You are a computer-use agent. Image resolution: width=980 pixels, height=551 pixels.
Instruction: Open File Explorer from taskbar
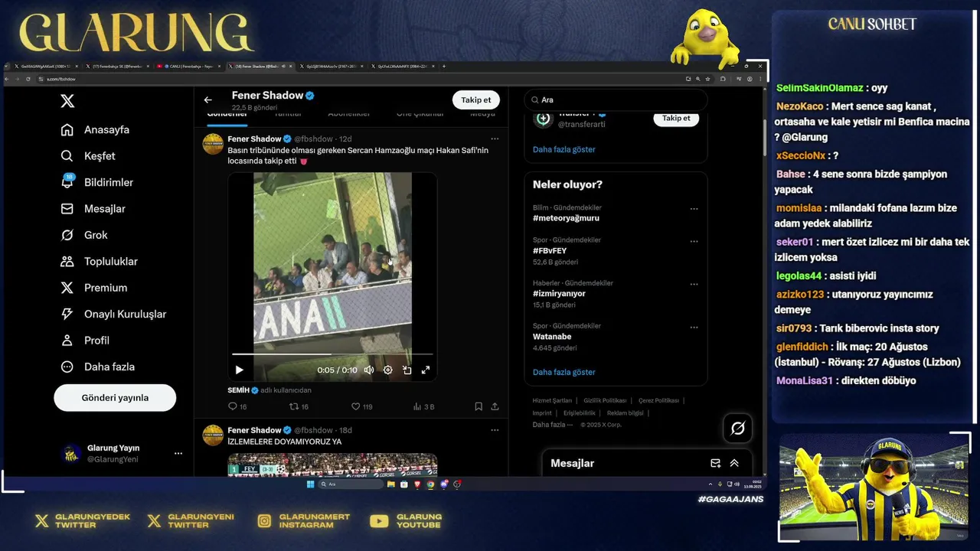click(391, 484)
